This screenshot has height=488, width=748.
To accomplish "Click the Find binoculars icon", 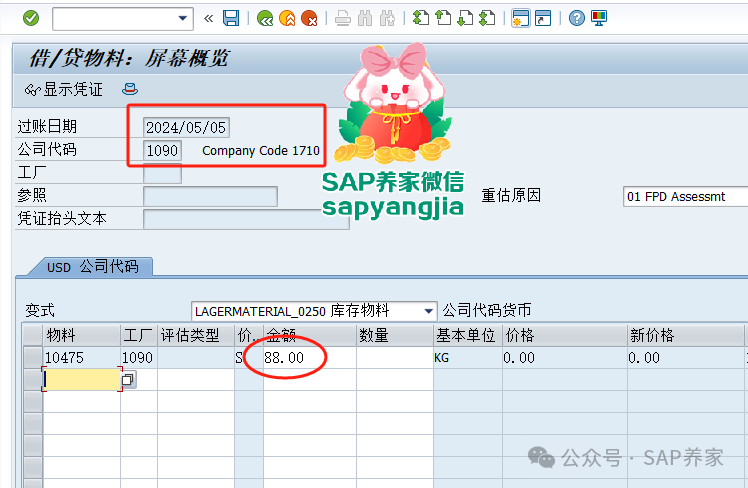I will pyautogui.click(x=365, y=19).
